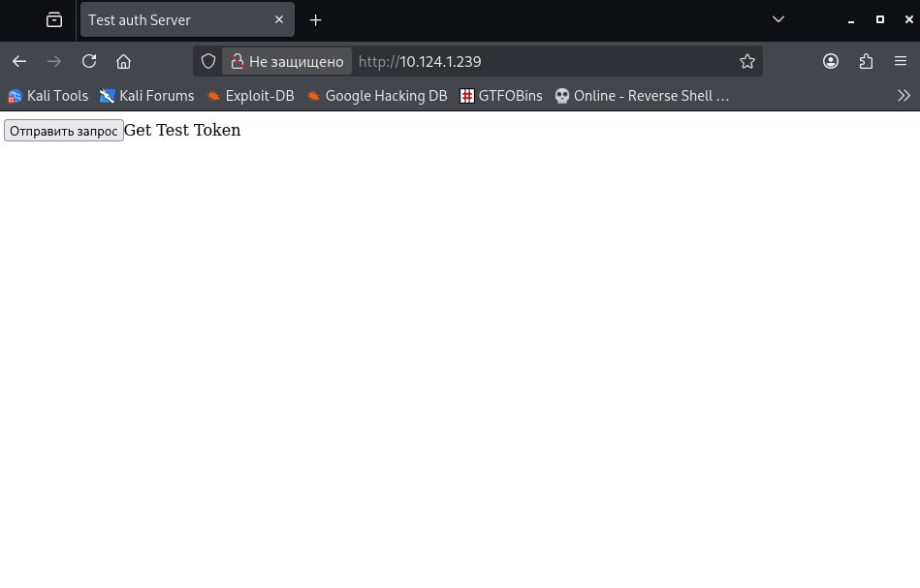Open the Kali Tools bookmark
The image size is (920, 588).
click(x=48, y=96)
